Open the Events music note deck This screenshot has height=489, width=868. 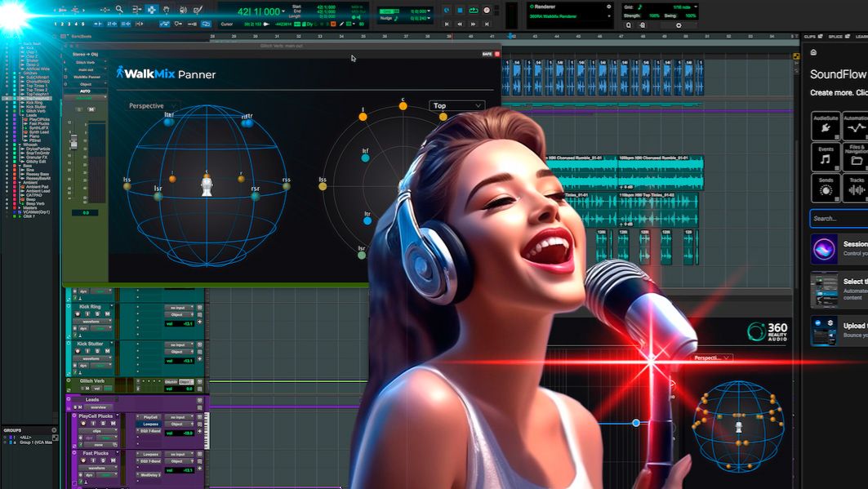tap(826, 157)
